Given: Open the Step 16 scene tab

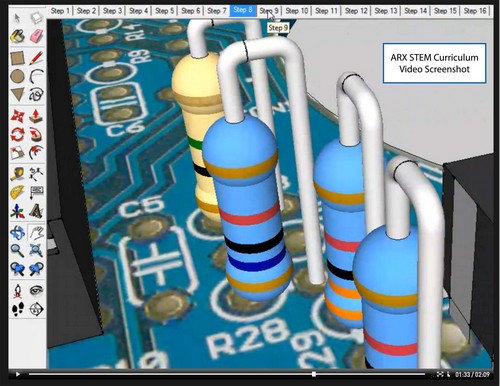Looking at the screenshot, I should [x=475, y=11].
